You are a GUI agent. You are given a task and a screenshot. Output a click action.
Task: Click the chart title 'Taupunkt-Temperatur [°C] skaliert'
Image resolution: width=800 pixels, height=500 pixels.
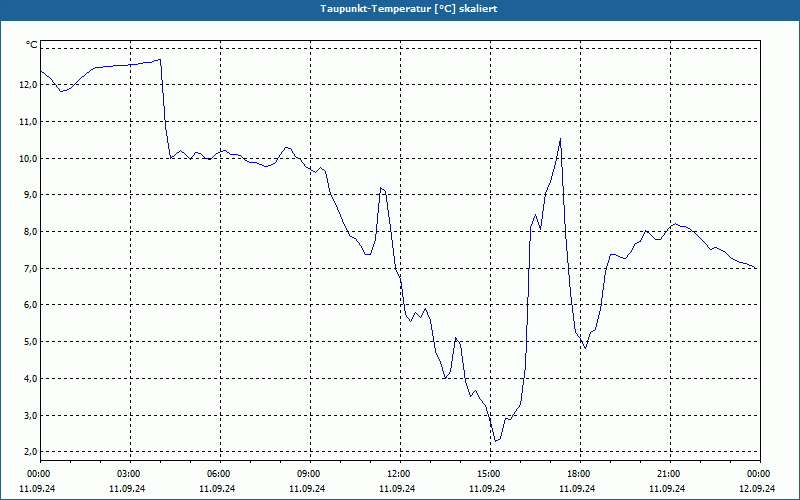(409, 9)
